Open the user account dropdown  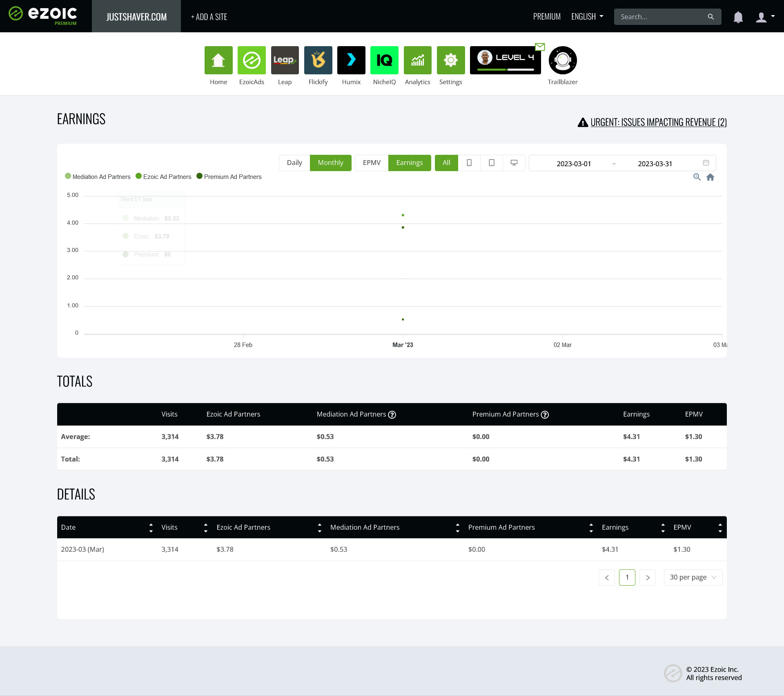coord(765,17)
